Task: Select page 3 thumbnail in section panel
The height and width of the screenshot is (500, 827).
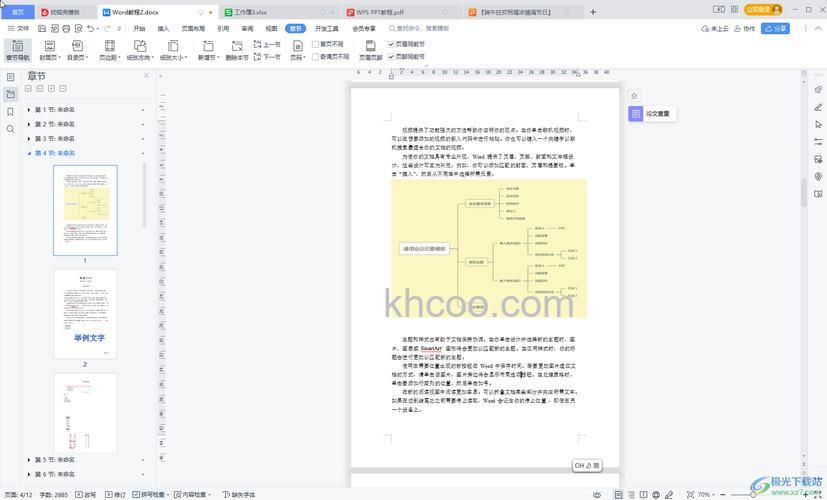Action: [85, 412]
